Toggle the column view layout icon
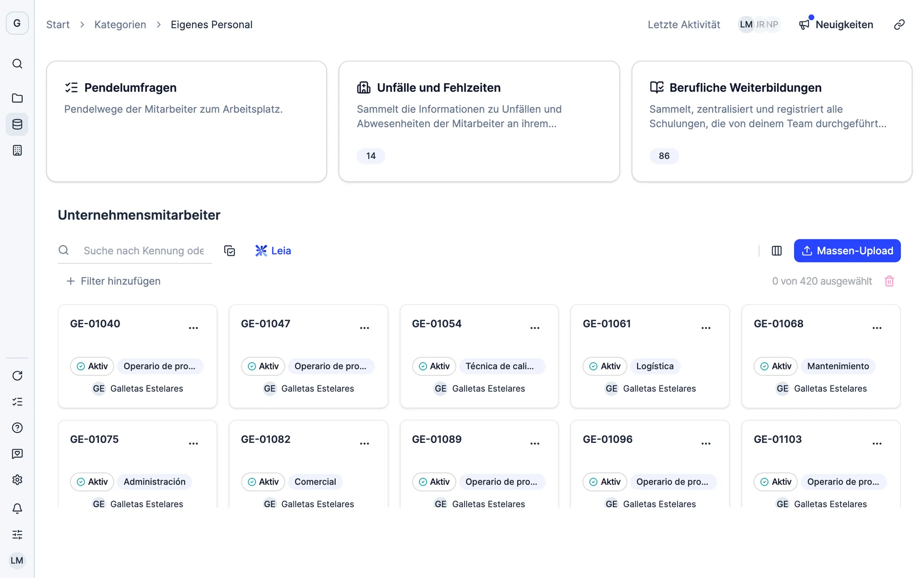The image size is (924, 578). (x=776, y=251)
